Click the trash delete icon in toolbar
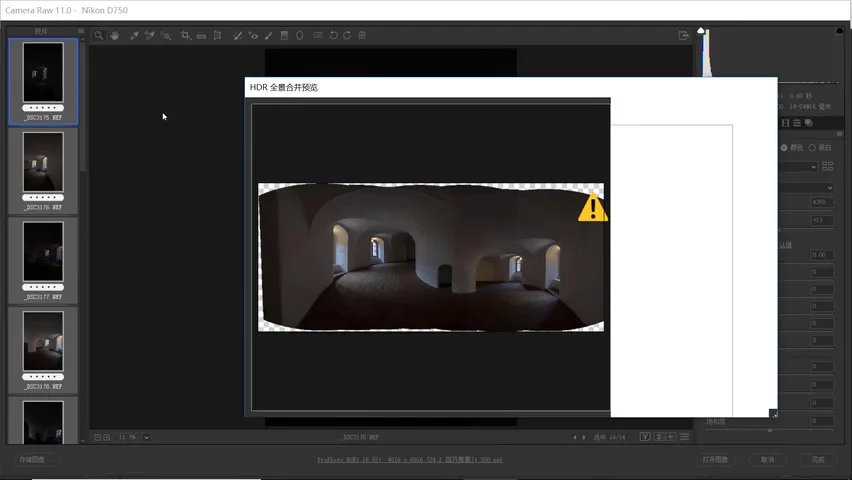 tap(362, 35)
